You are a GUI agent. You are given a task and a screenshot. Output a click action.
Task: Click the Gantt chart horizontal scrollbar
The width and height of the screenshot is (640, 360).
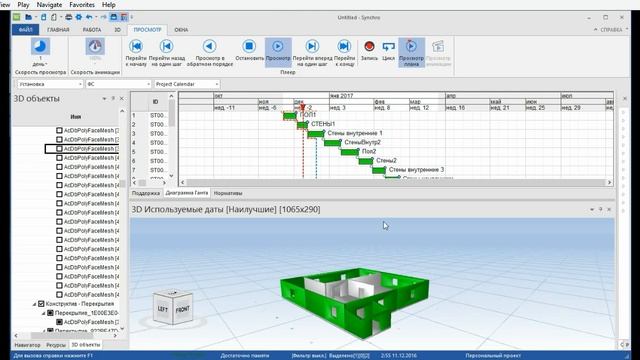[396, 182]
